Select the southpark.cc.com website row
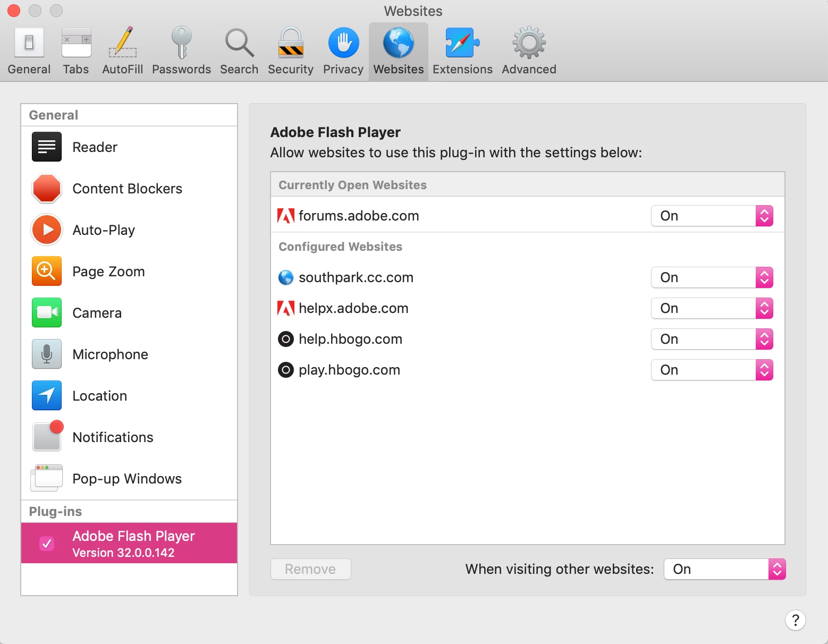 coord(527,277)
